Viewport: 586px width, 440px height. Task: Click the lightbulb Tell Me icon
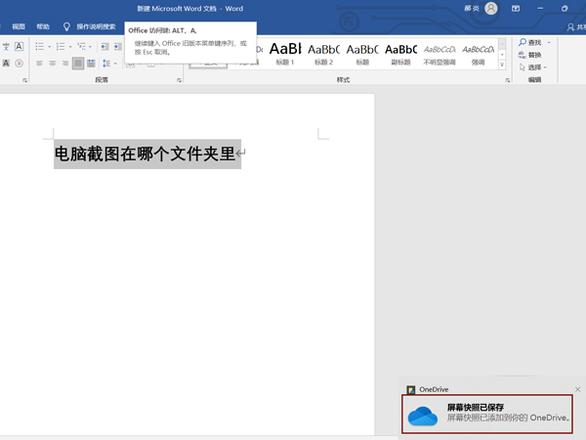pyautogui.click(x=67, y=27)
